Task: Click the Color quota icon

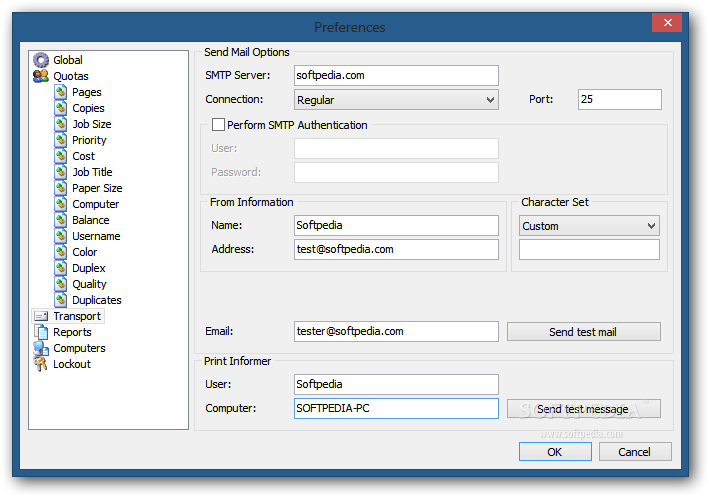Action: click(61, 252)
